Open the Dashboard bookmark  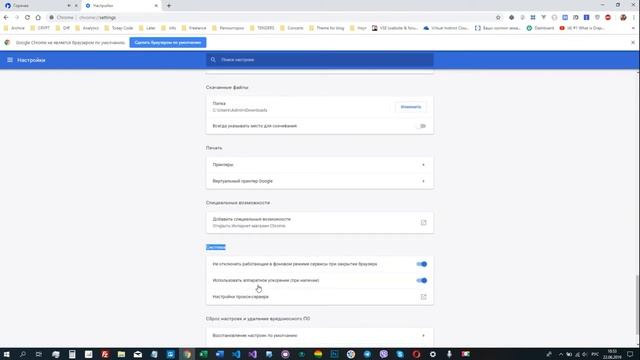pos(540,28)
